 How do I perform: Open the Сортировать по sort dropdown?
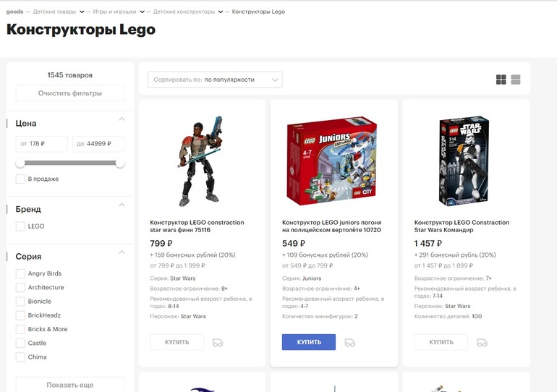pos(215,80)
